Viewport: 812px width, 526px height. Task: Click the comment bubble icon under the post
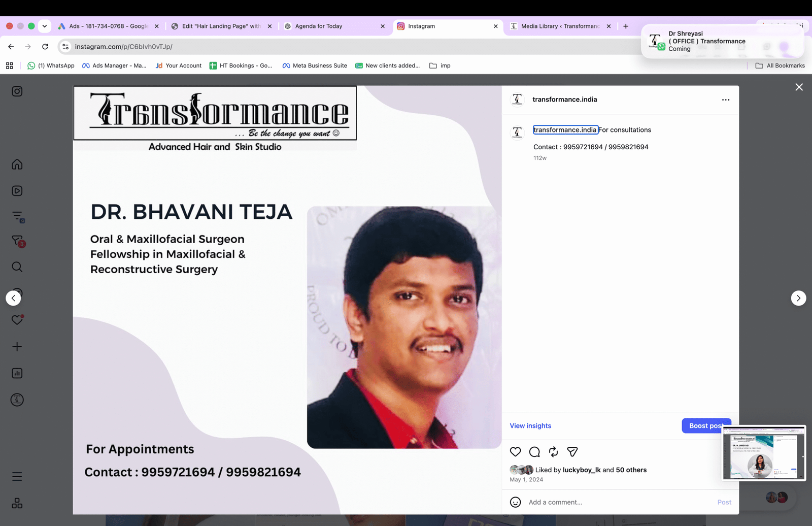pyautogui.click(x=534, y=452)
